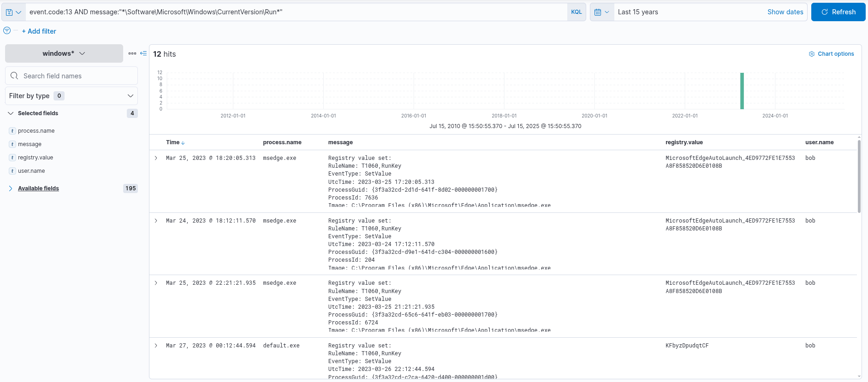Click the process.name field type icon
Image resolution: width=868 pixels, height=382 pixels.
12,131
